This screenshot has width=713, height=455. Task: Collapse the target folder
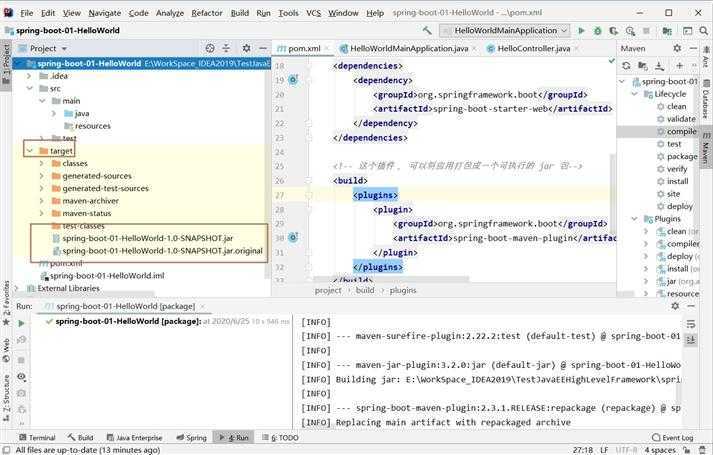[30, 150]
